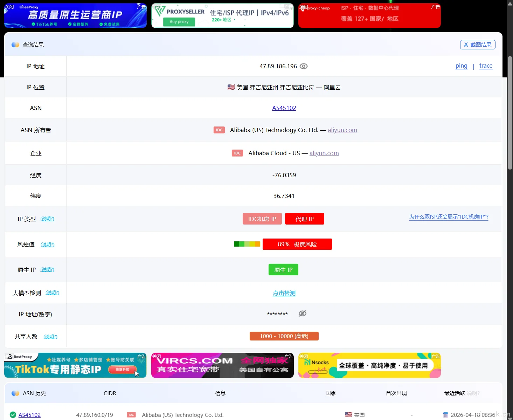Open aliyun.com link in ASN 所有者 row
This screenshot has height=420, width=513.
click(342, 130)
